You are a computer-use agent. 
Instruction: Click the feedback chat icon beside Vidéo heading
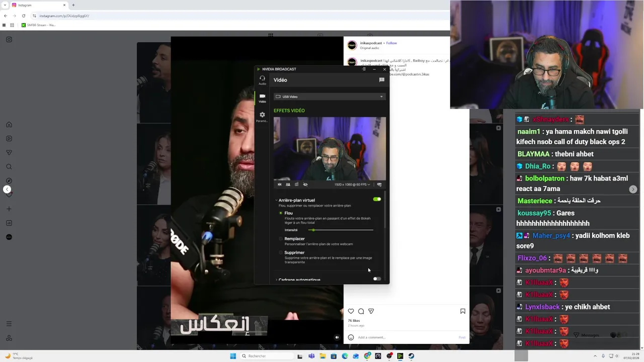[x=382, y=80]
